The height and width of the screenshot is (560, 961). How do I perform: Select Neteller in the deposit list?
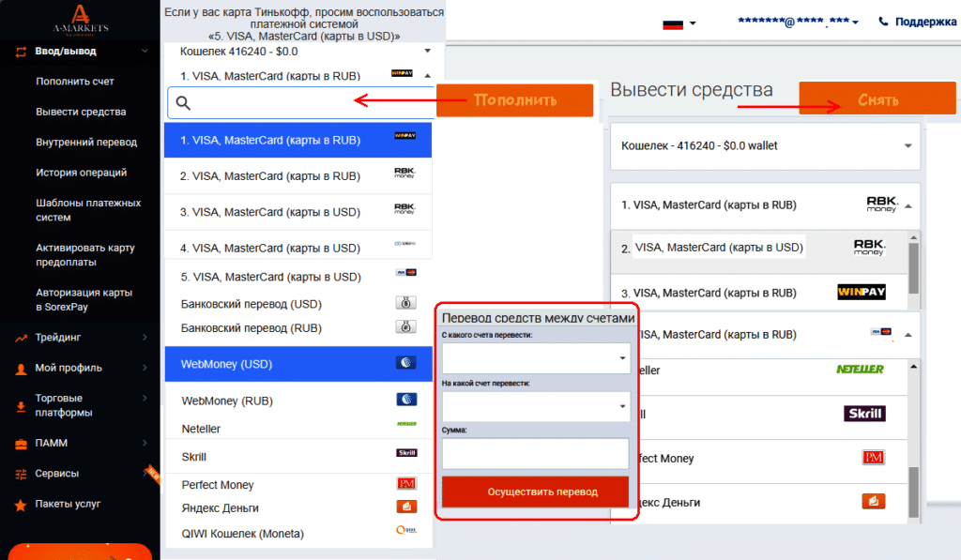coord(297,429)
